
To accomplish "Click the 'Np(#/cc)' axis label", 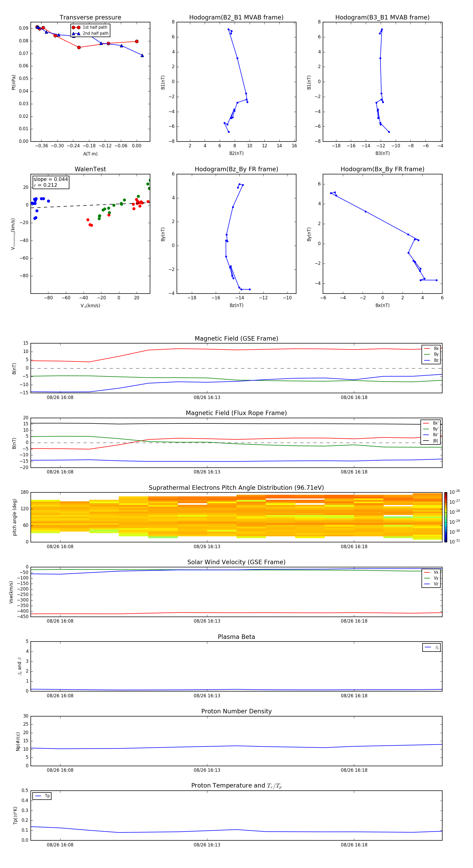I will (x=18, y=741).
